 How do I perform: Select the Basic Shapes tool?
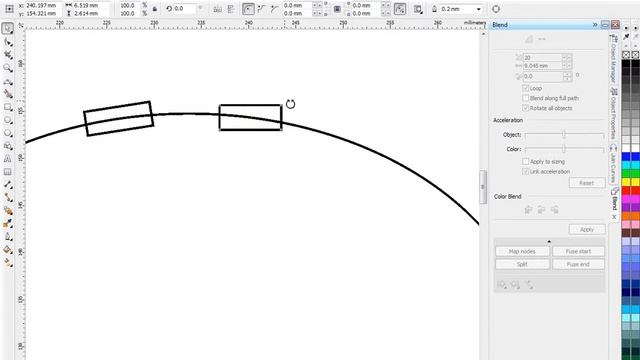[7, 146]
